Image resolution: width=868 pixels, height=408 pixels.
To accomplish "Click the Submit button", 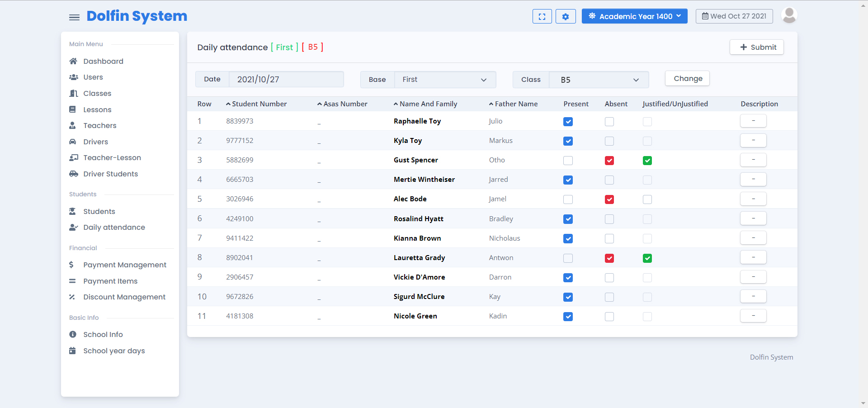I will (x=756, y=47).
